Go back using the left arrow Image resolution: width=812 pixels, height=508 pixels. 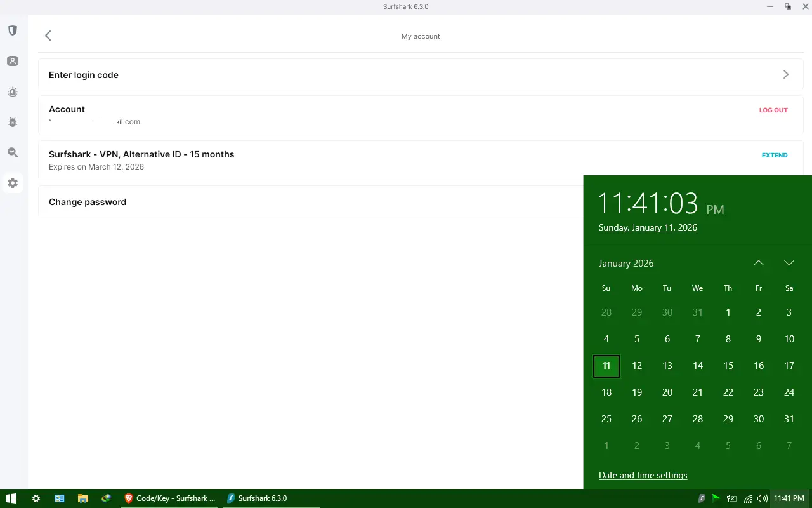click(48, 36)
